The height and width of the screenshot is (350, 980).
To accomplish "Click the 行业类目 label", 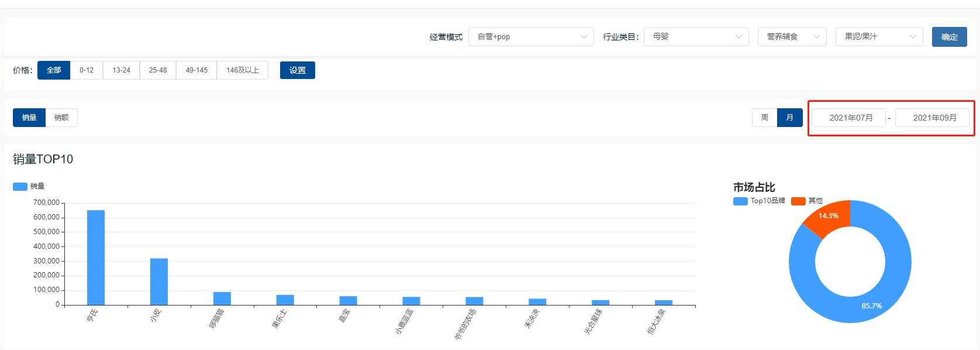I will 621,37.
